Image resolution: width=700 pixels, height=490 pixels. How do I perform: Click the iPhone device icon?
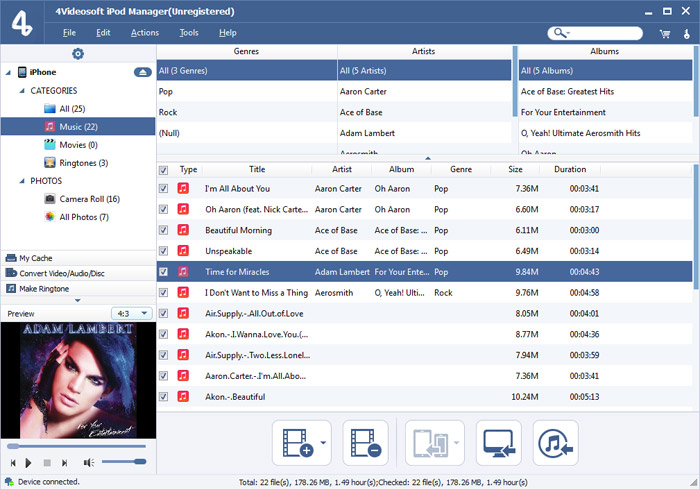pyautogui.click(x=22, y=72)
